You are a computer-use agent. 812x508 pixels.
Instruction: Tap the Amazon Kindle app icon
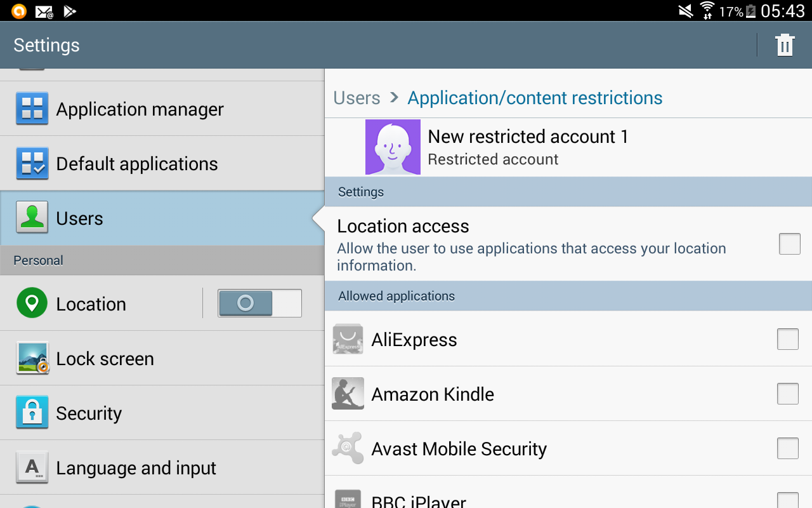[348, 394]
